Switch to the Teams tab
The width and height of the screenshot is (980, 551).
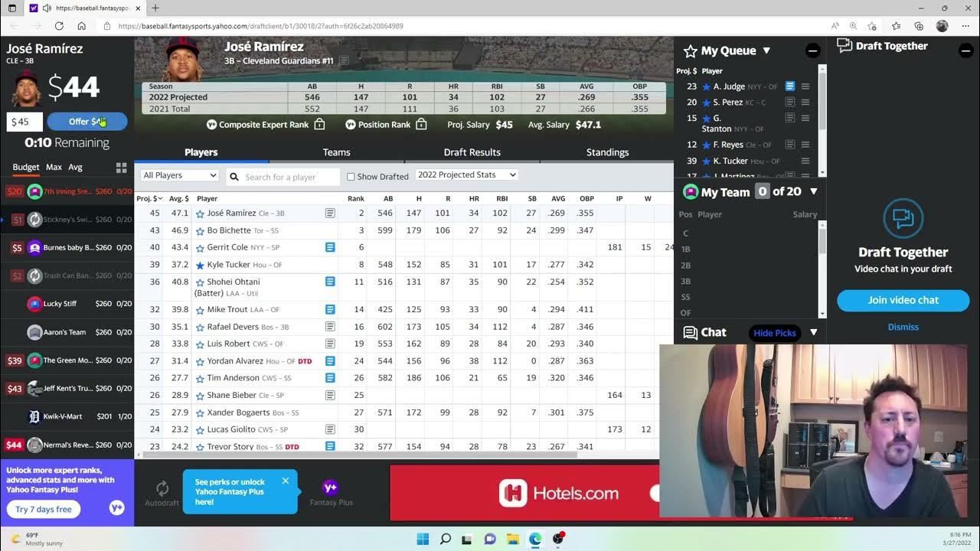tap(336, 152)
